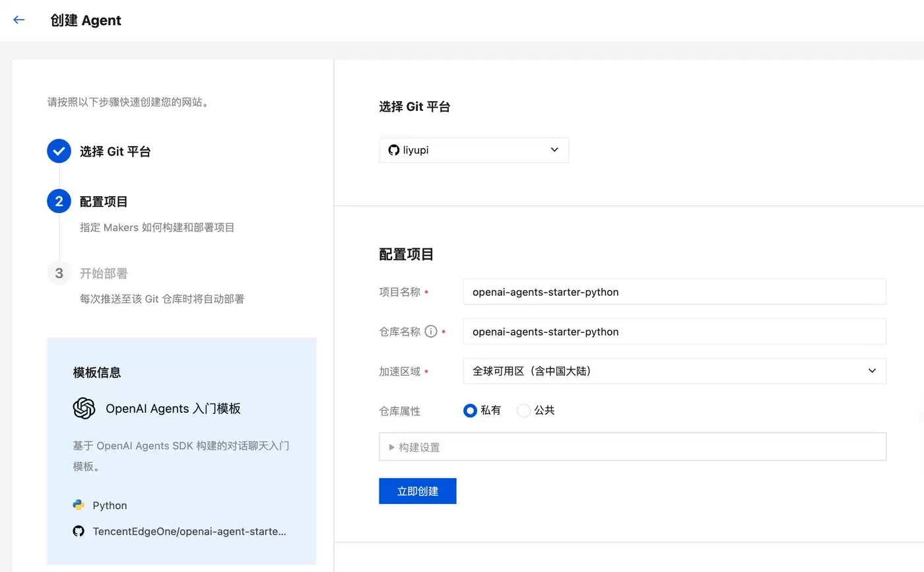Click the 指定 Makers 如何构建和部署项目 description
Viewport: 924px width, 572px height.
(157, 227)
